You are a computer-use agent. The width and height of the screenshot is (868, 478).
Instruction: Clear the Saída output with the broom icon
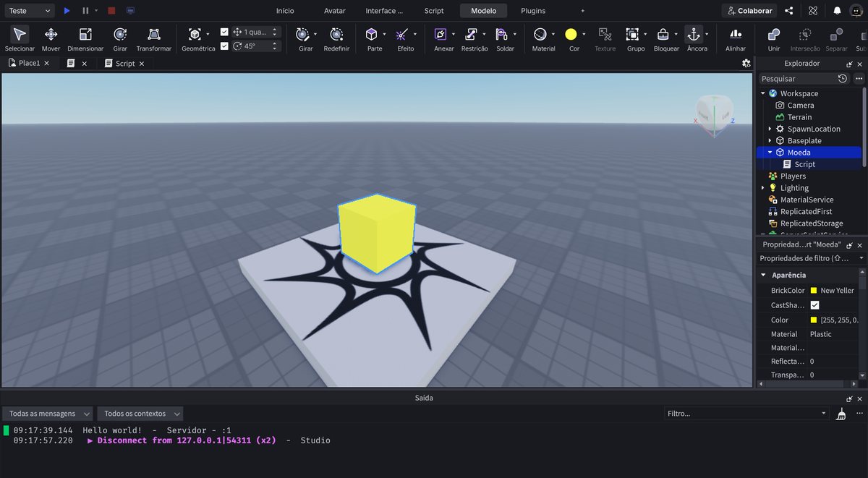click(841, 414)
